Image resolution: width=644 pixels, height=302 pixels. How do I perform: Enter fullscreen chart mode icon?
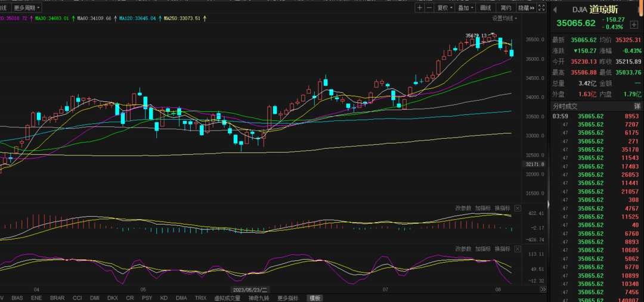click(x=541, y=8)
